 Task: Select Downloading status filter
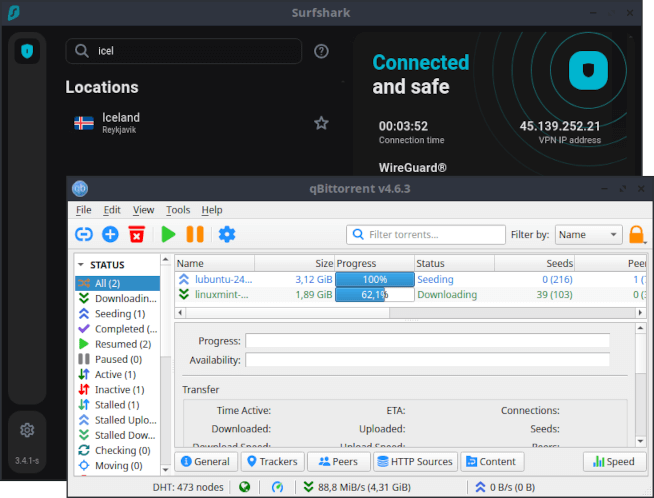[118, 299]
